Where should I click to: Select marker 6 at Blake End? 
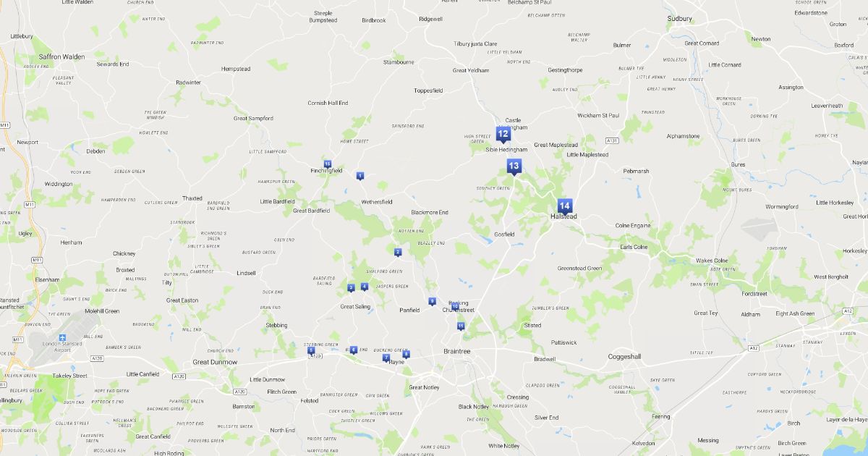coord(353,350)
